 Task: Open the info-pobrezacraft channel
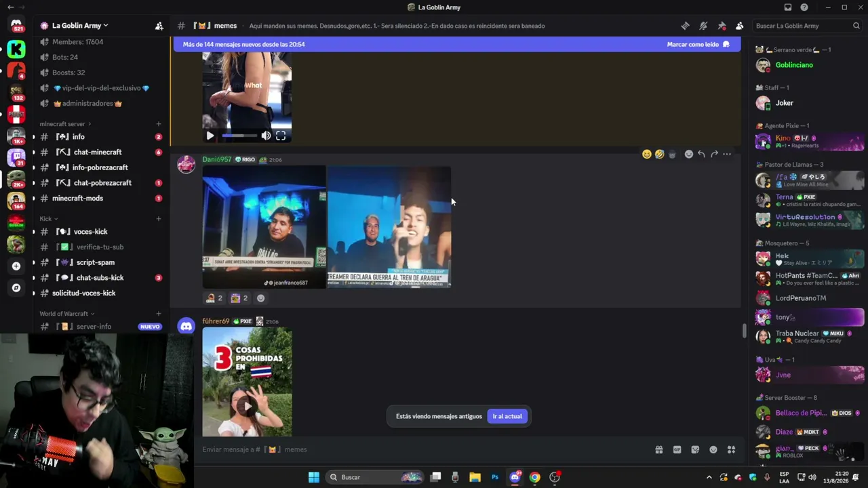(x=101, y=167)
